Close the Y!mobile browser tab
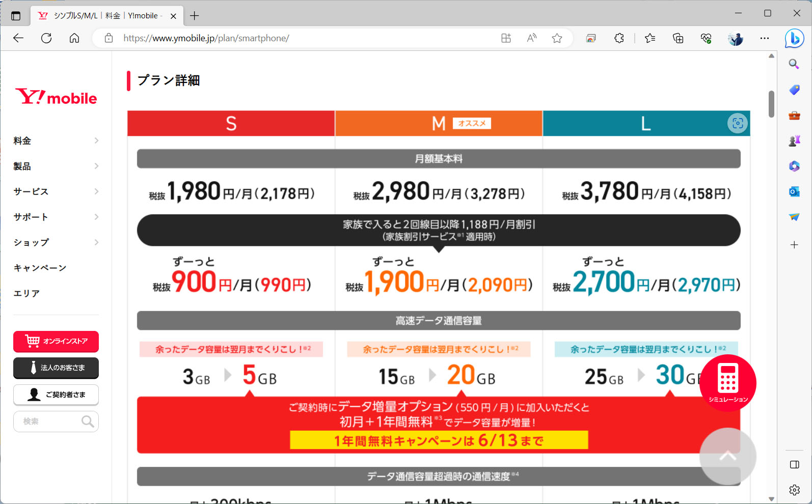 click(173, 16)
